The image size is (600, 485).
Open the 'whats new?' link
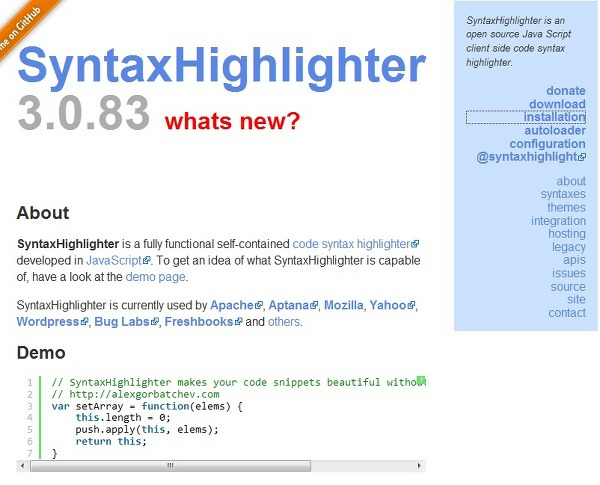tap(232, 121)
